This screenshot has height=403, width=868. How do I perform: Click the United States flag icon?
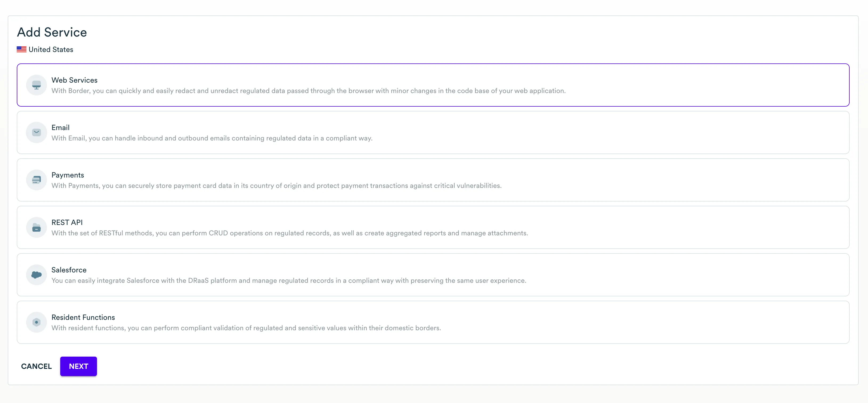point(22,50)
